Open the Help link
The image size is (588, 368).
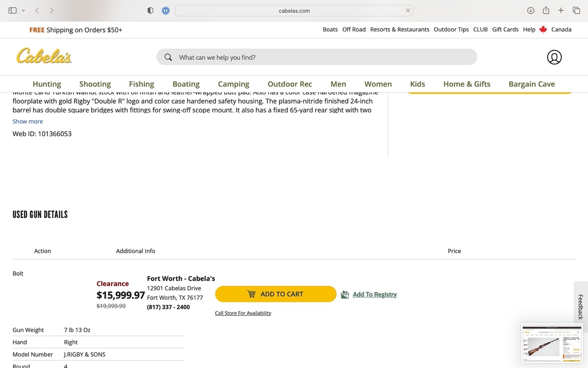pos(529,29)
